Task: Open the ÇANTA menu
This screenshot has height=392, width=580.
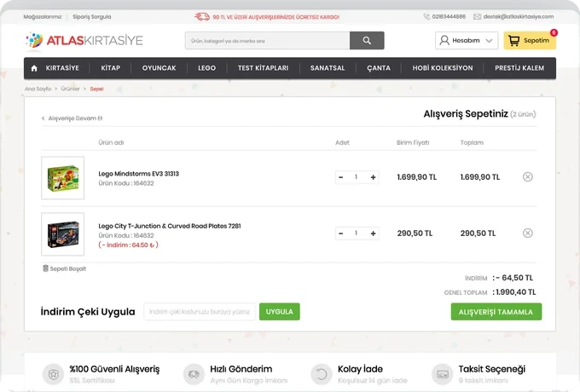Action: coord(379,68)
